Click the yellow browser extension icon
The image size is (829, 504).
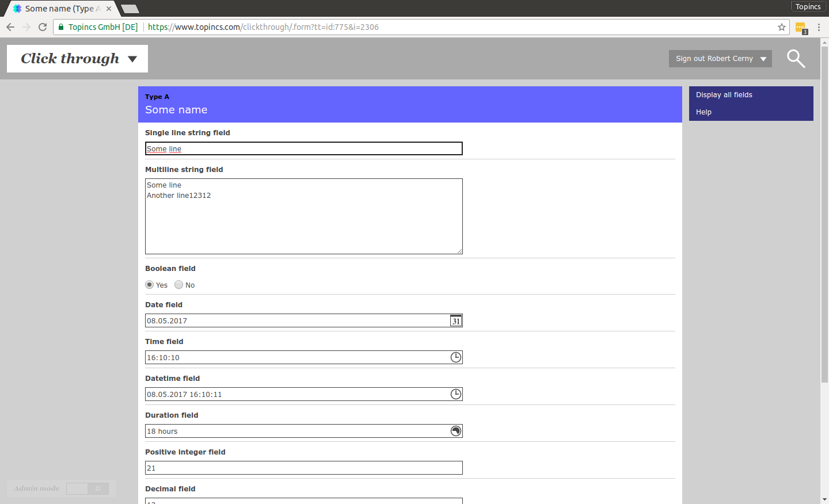tap(800, 27)
